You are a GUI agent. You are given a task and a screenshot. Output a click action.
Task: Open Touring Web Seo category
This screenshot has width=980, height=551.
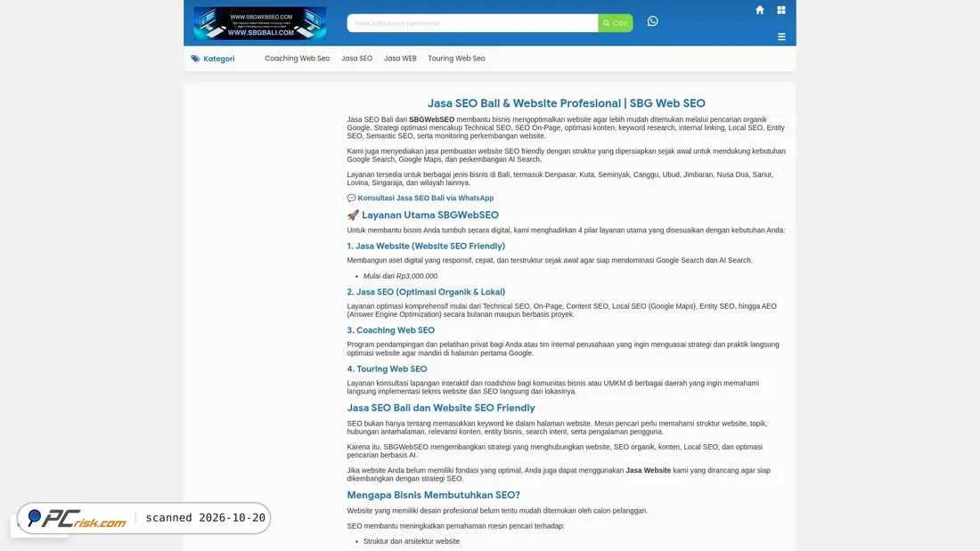[456, 58]
